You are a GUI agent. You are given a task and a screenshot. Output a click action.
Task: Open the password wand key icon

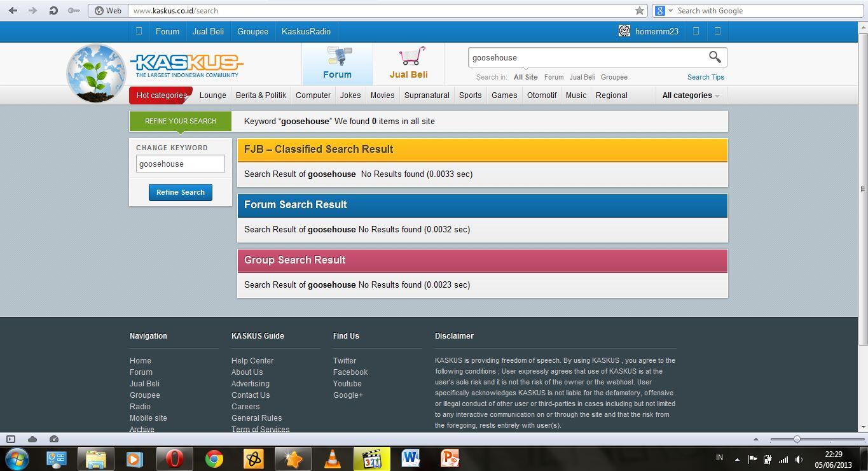coord(74,10)
